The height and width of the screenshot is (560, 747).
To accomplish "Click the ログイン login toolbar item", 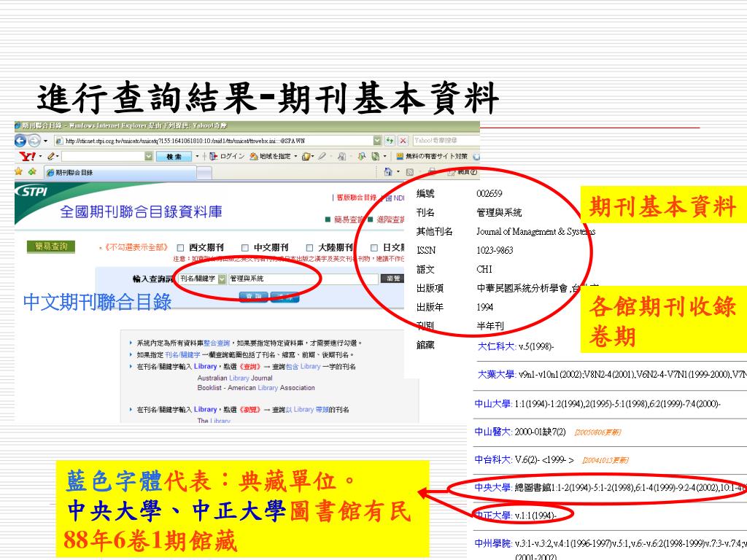I will coord(228,156).
